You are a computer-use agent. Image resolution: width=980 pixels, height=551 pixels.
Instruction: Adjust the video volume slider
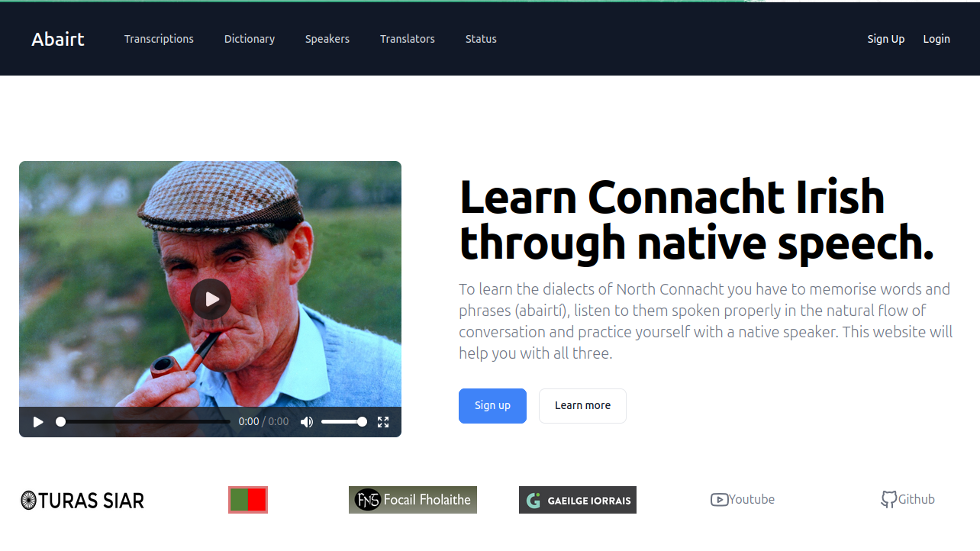coord(343,422)
